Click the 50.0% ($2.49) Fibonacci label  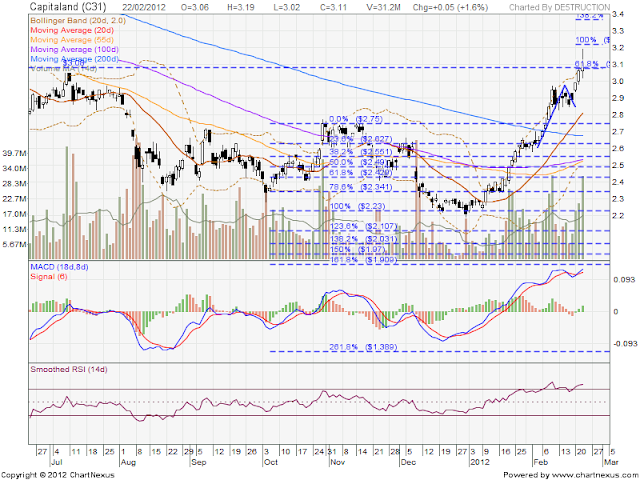pyautogui.click(x=358, y=162)
